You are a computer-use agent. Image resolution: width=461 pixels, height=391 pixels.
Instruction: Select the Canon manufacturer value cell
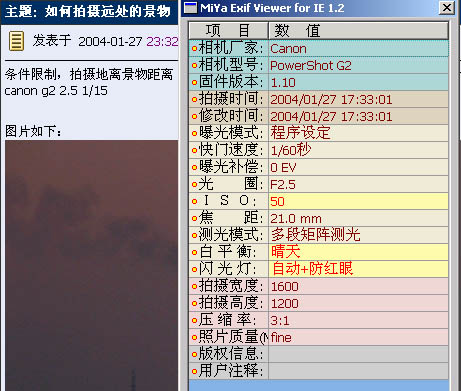pyautogui.click(x=358, y=49)
